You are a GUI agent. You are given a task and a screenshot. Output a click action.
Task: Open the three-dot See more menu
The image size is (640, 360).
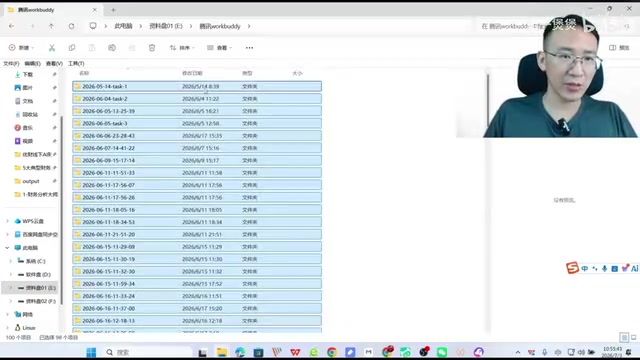click(x=249, y=48)
